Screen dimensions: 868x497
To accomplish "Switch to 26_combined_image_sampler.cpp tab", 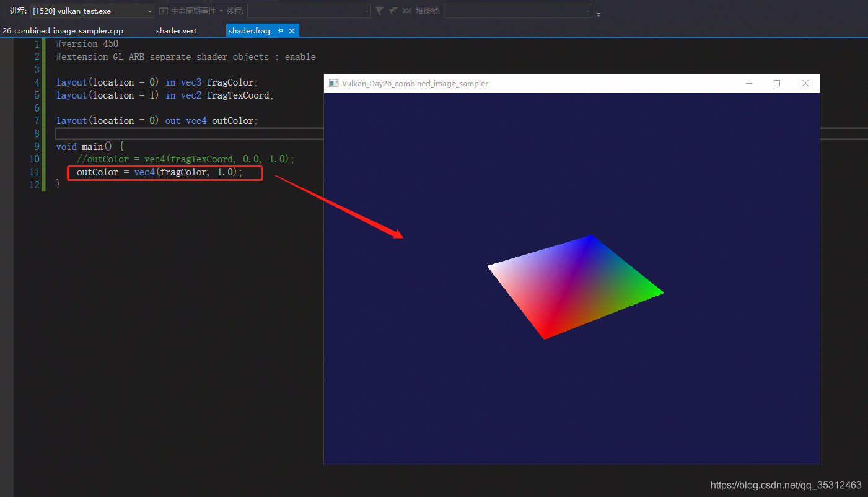I will click(63, 30).
